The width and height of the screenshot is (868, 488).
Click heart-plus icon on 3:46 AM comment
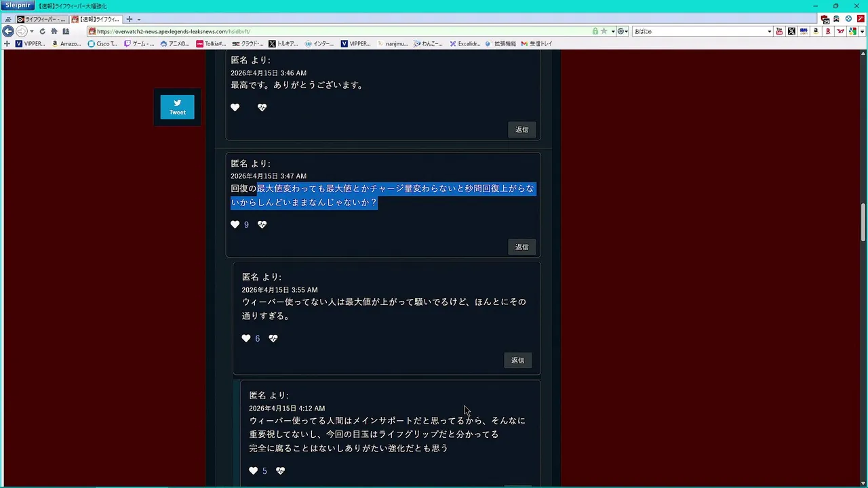262,108
